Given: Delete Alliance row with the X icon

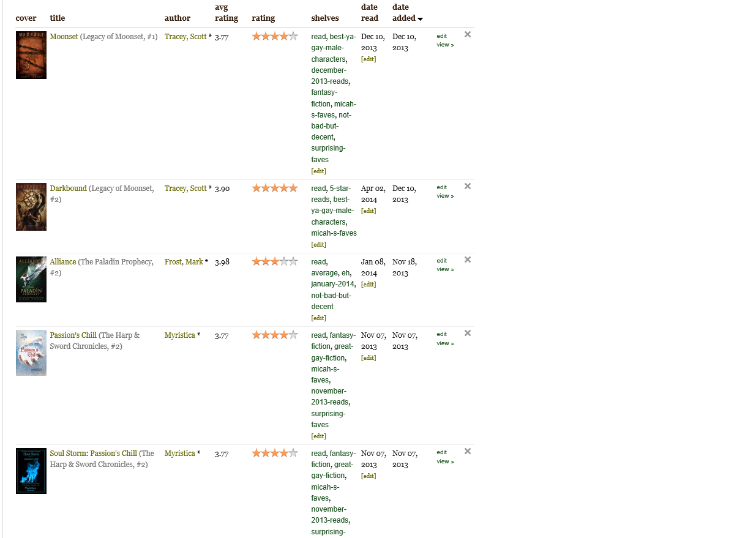Looking at the screenshot, I should 468,260.
